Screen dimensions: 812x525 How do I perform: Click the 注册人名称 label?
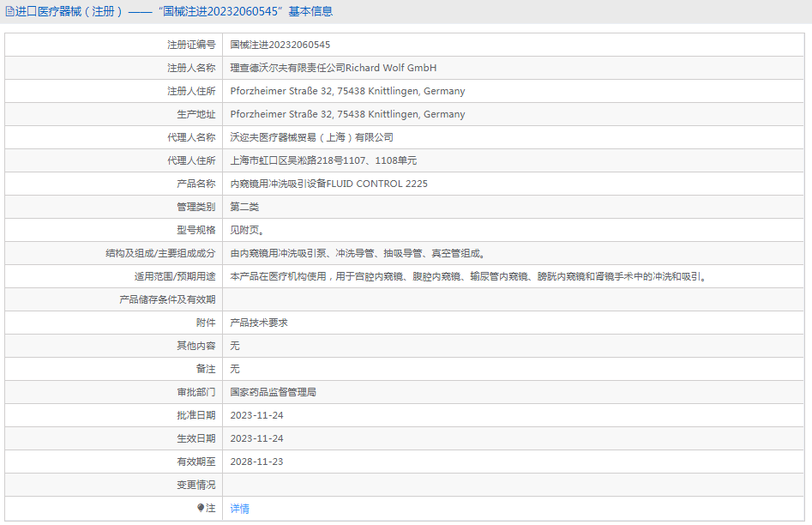click(191, 68)
